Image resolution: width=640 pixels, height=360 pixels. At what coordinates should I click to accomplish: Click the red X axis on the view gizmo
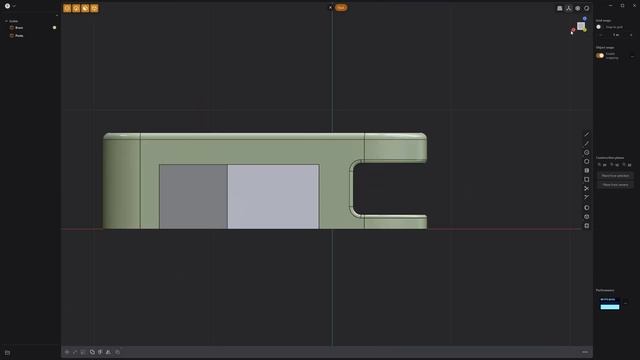point(573,30)
